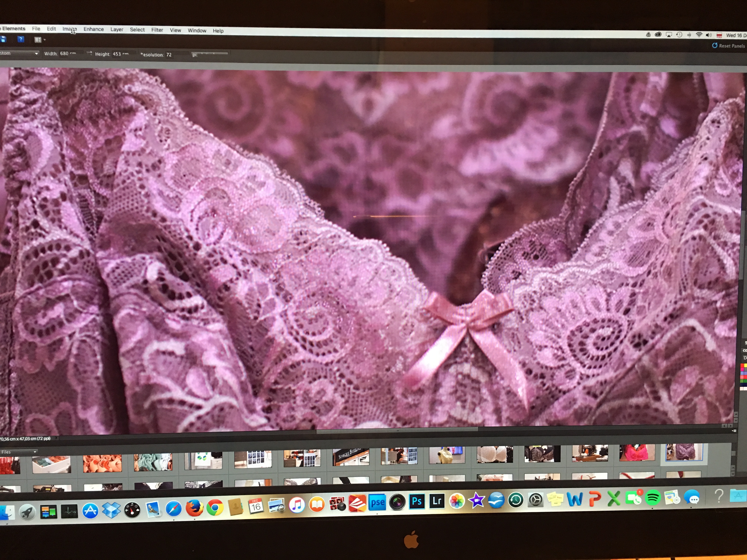Expand the Files bin dropdown
The width and height of the screenshot is (747, 560).
19,452
